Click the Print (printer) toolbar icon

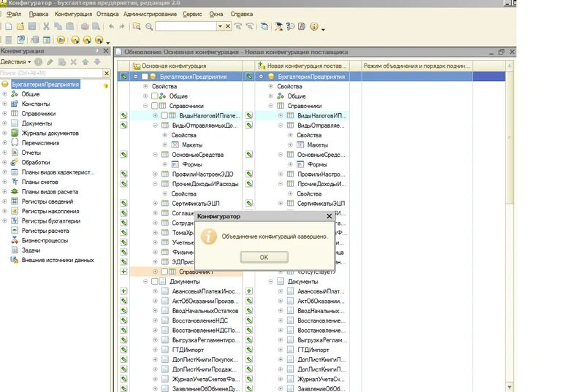(85, 26)
